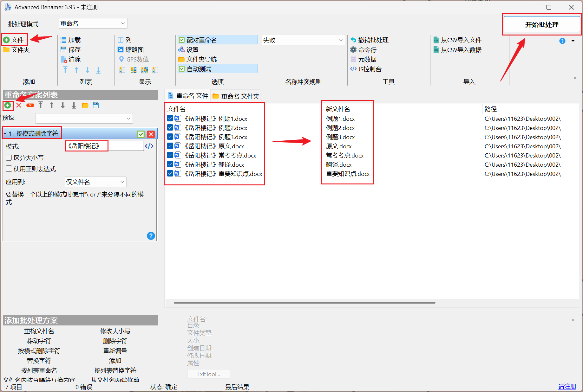Save the list using 保存
The width and height of the screenshot is (583, 392).
click(x=71, y=50)
